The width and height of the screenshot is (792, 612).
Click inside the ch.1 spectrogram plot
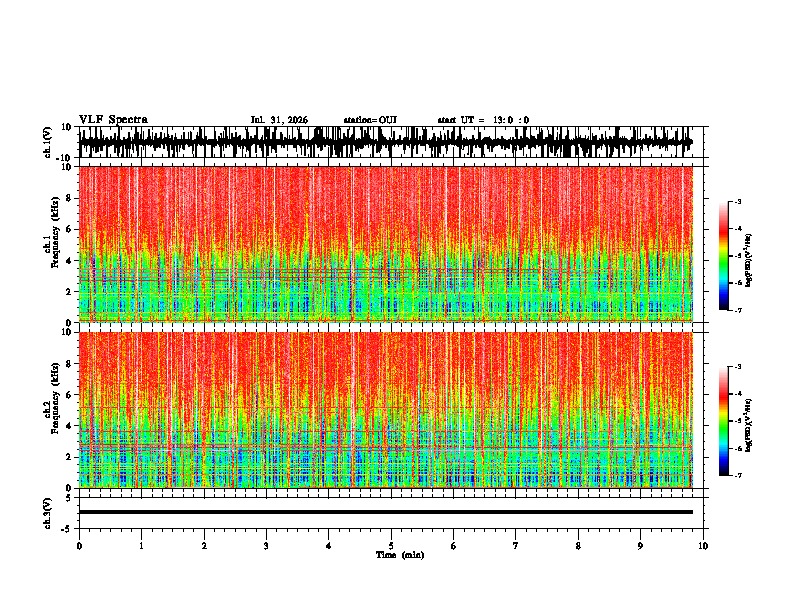coord(393,244)
